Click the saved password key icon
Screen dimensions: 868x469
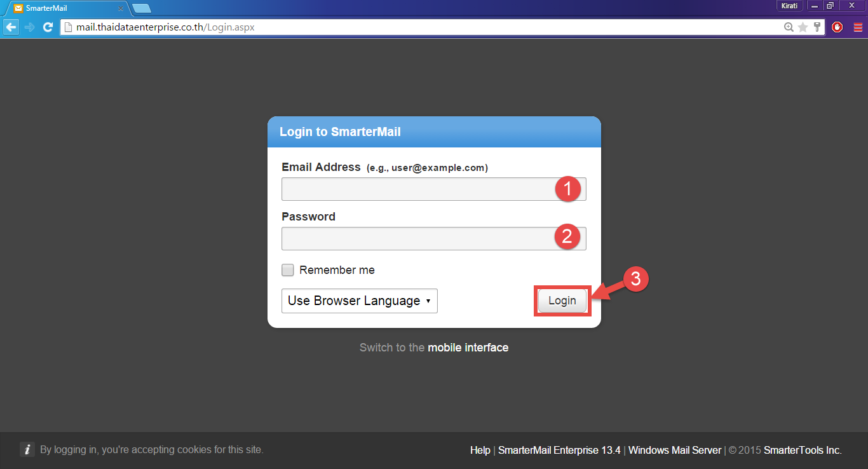click(x=817, y=27)
